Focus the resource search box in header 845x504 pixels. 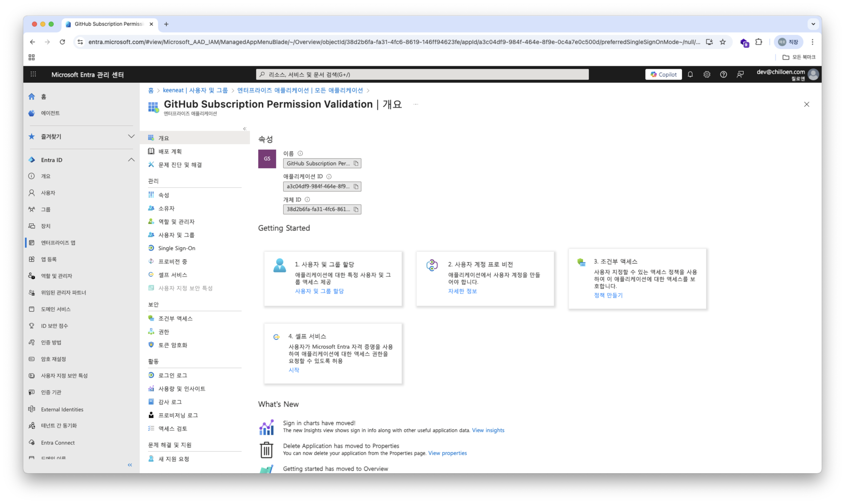tap(422, 74)
